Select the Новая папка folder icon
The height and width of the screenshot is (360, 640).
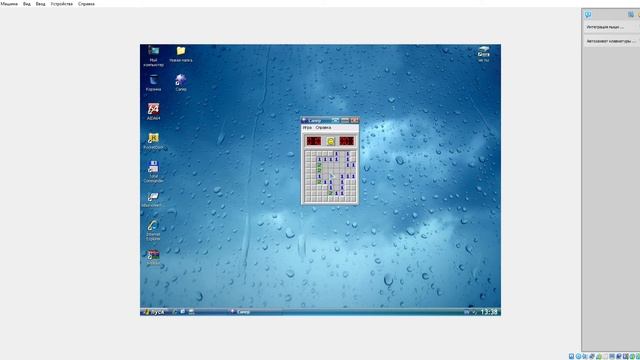[181, 54]
